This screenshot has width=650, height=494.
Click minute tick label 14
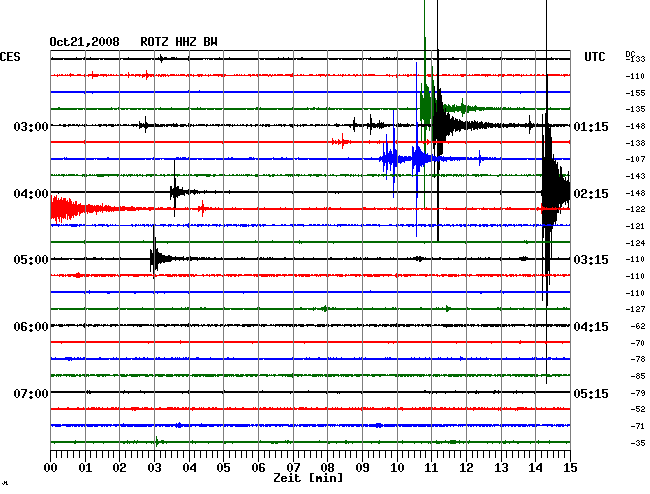(536, 468)
